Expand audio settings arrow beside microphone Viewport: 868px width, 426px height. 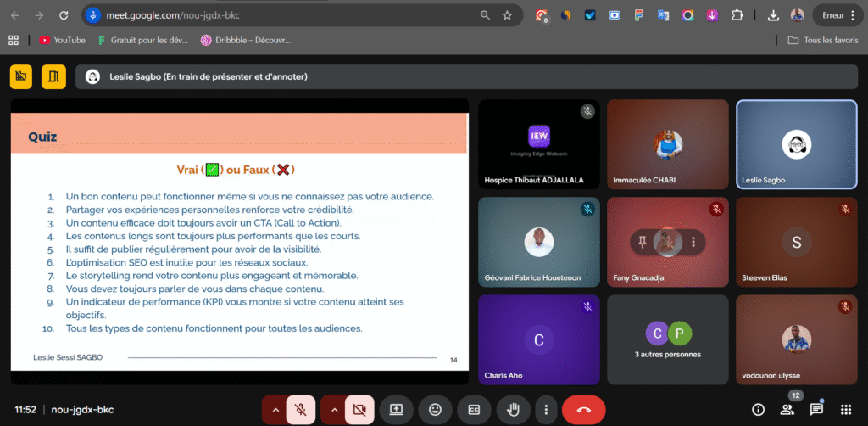click(x=274, y=410)
